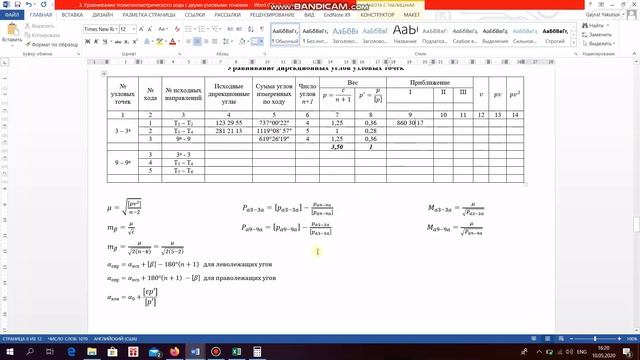Viewport: 640px width, 360px height.
Task: Switch to Read Mode view
Action: coord(534,339)
